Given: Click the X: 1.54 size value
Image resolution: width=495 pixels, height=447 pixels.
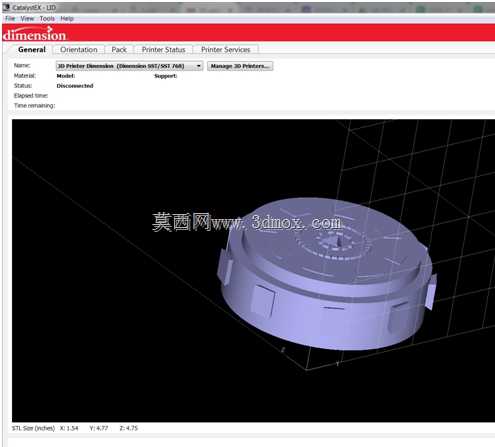Looking at the screenshot, I should (x=69, y=428).
